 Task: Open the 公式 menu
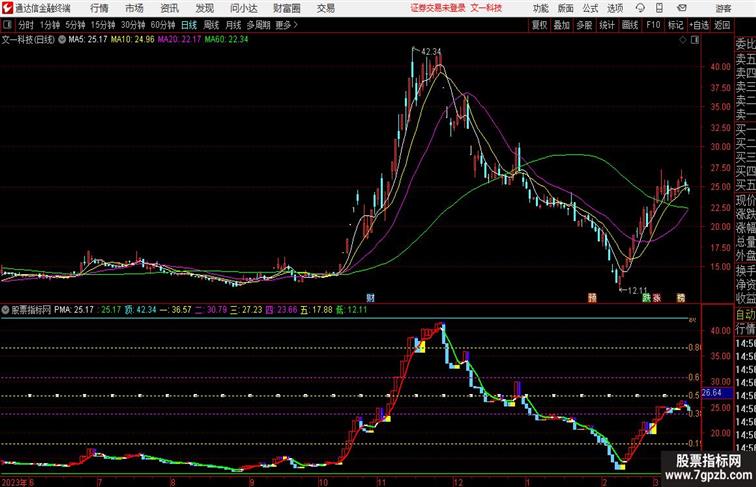coord(590,8)
